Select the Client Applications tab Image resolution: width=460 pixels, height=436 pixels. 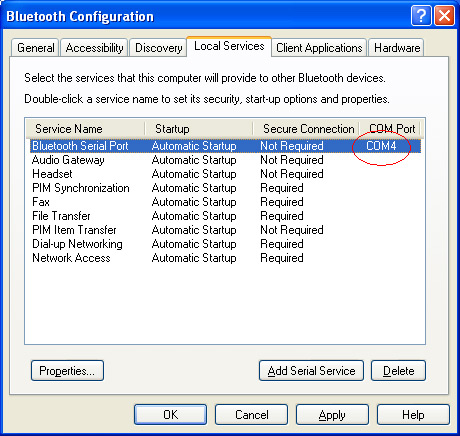(x=319, y=48)
